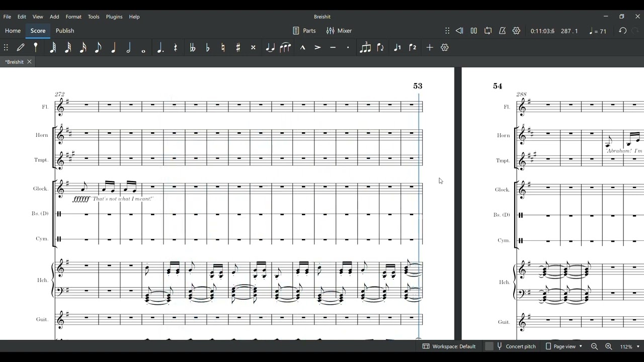The height and width of the screenshot is (362, 644).
Task: Open the Mixer panel
Action: 339,31
